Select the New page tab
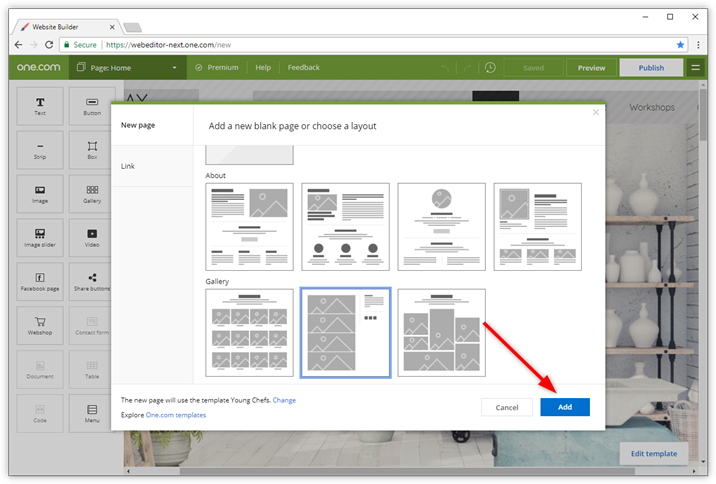 (x=138, y=125)
